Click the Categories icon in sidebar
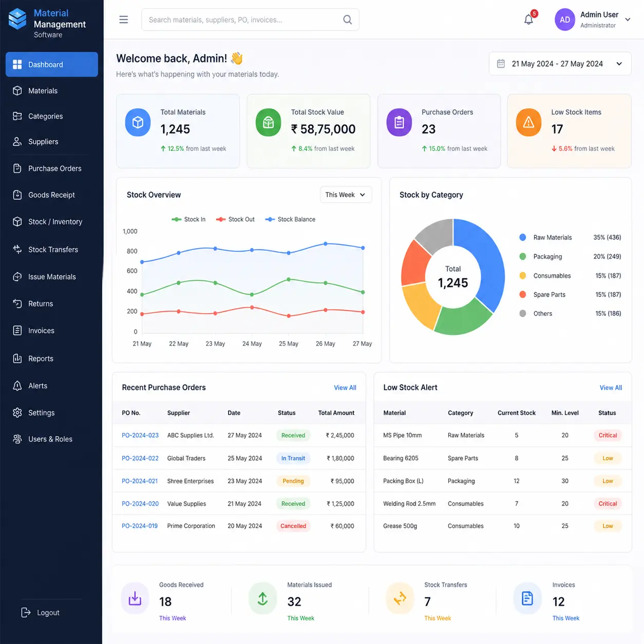 click(17, 116)
